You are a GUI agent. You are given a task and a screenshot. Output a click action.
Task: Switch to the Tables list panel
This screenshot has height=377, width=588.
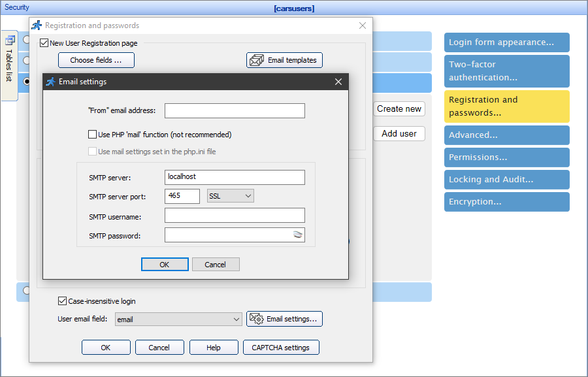click(x=9, y=63)
